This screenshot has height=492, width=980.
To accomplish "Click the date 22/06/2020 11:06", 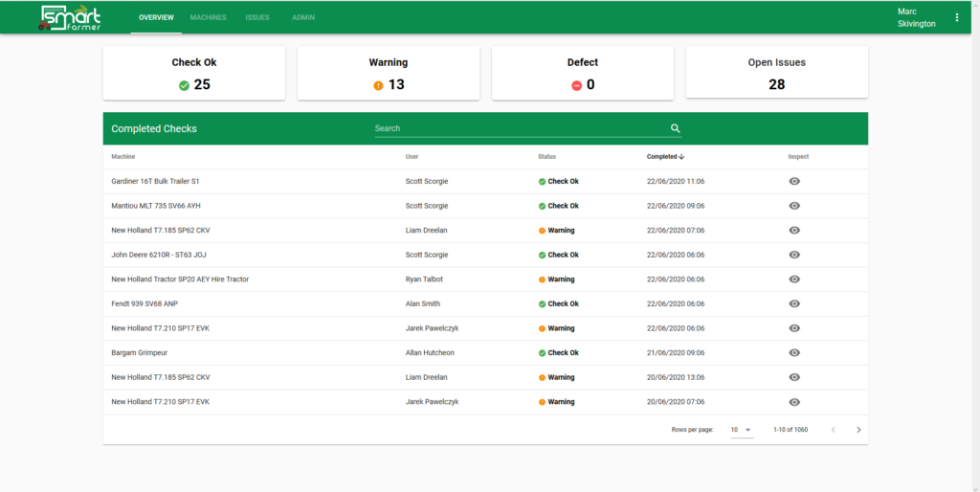I will (676, 181).
